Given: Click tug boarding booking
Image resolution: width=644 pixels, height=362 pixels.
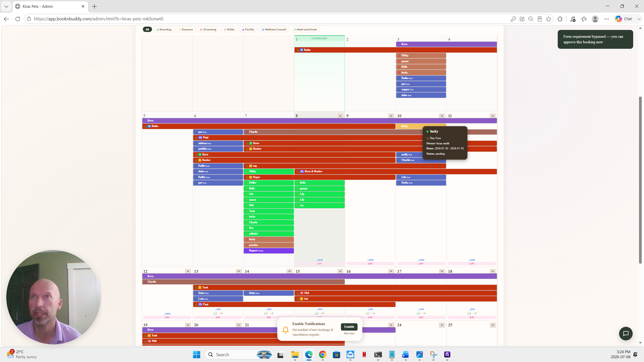Looking at the screenshot, I should pos(345,166).
